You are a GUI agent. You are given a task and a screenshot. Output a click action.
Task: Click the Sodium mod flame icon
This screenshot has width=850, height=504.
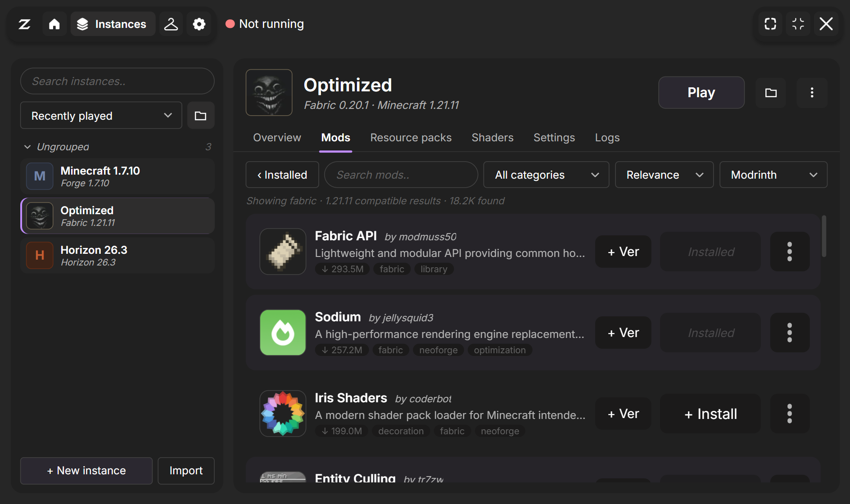point(283,333)
